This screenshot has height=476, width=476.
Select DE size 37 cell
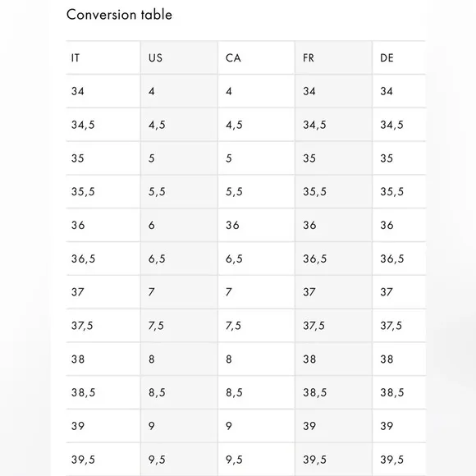pos(399,292)
